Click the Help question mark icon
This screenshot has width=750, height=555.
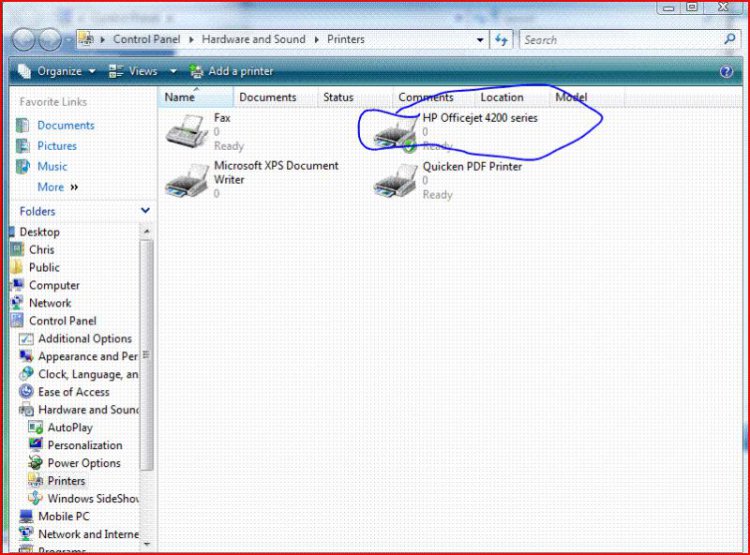[726, 72]
